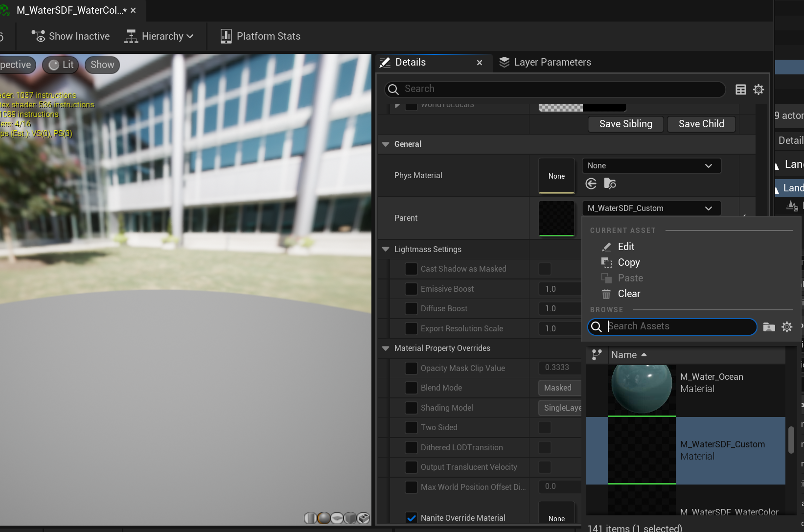804x532 pixels.
Task: Enable Output Translucent Velocity override checkbox
Action: (x=411, y=467)
